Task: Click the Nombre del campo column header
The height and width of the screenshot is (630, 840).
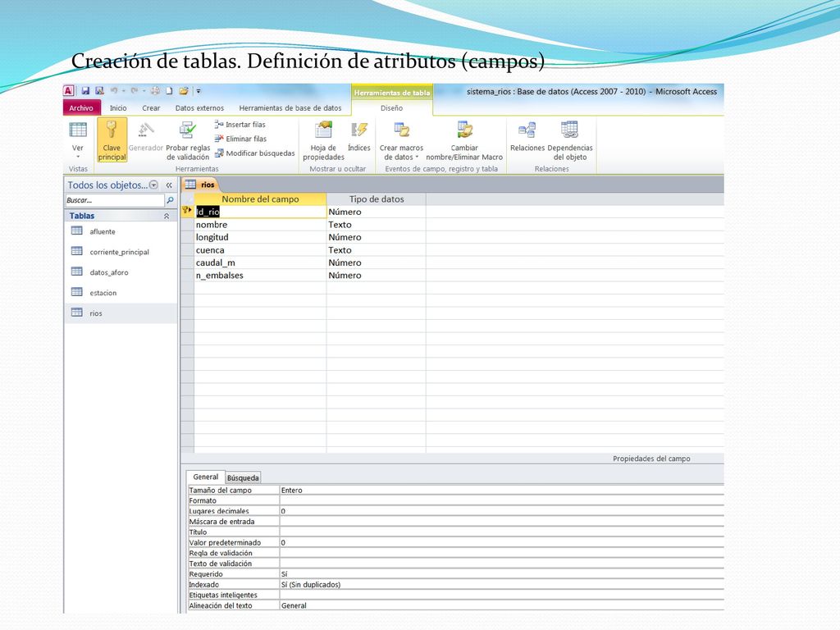Action: pos(260,199)
